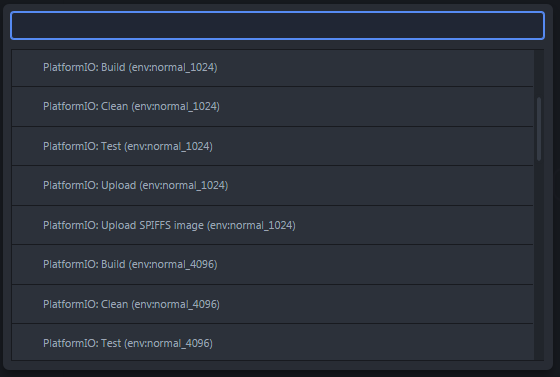
Task: Select PlatformIO: Build (env:normal_1024)
Action: pos(272,68)
